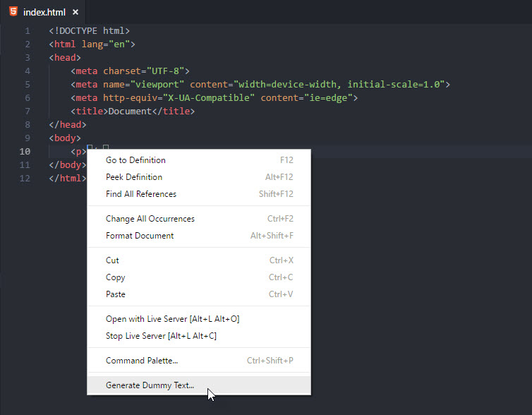The image size is (532, 415).
Task: Click the meta viewport line
Action: [x=260, y=85]
